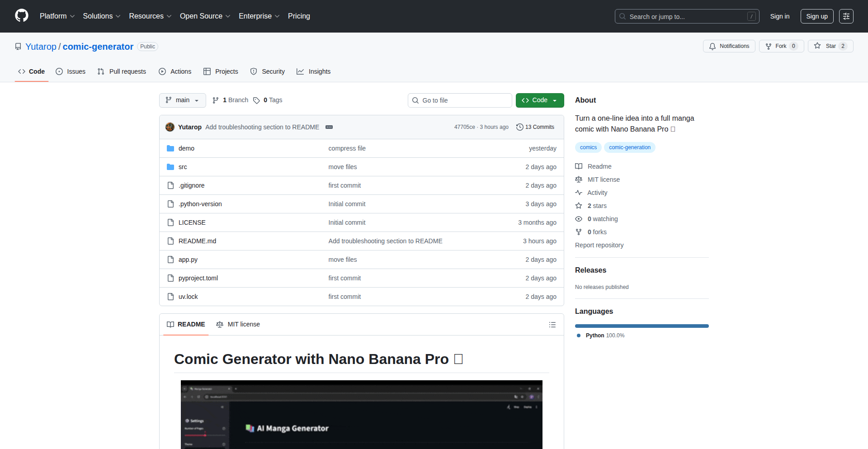This screenshot has width=868, height=449.
Task: Open the Insights tab
Action: 314,71
